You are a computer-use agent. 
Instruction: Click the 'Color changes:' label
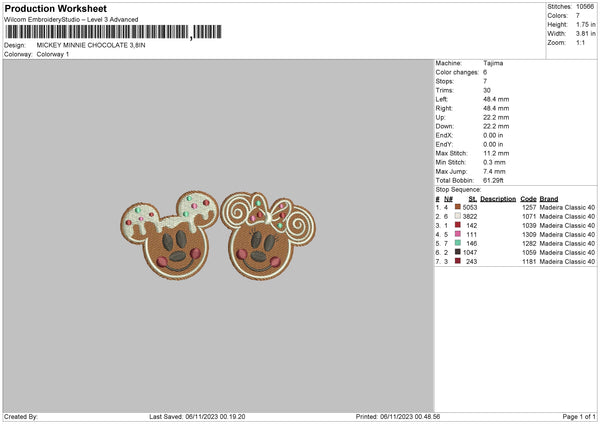(x=457, y=72)
